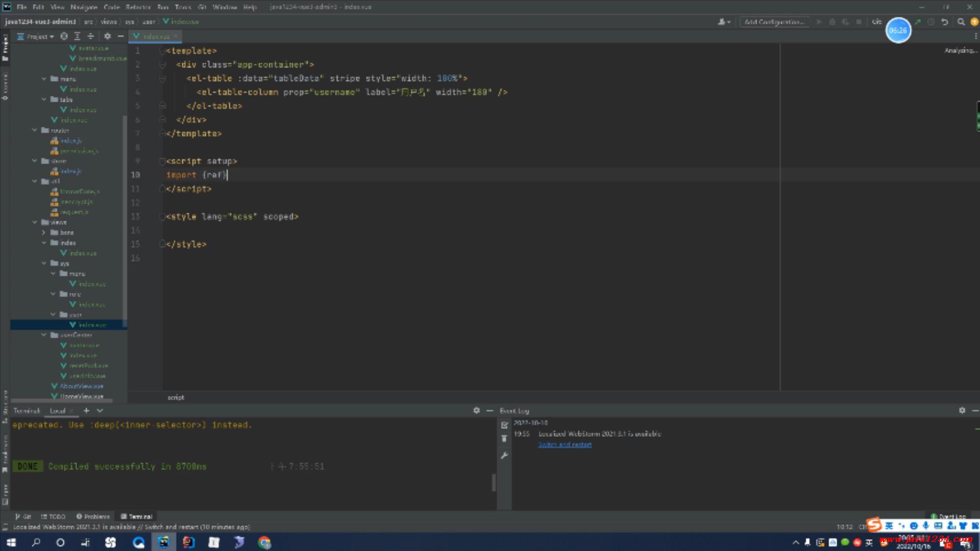Switch to Problems tool tab
Image resolution: width=980 pixels, height=551 pixels.
coord(93,516)
